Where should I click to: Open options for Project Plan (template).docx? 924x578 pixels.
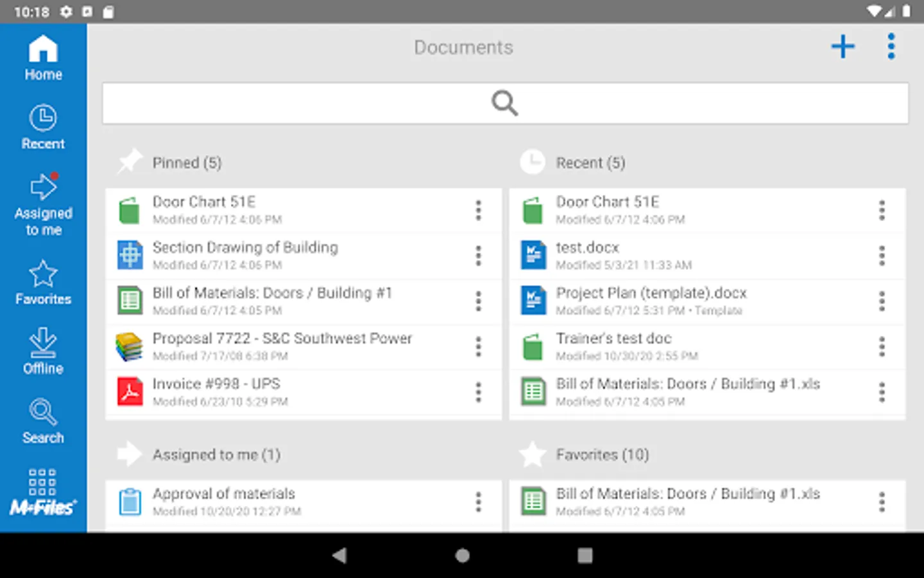(882, 301)
